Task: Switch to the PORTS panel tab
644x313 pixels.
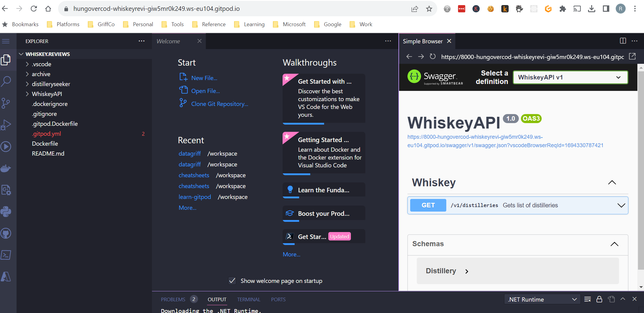Action: (x=278, y=299)
